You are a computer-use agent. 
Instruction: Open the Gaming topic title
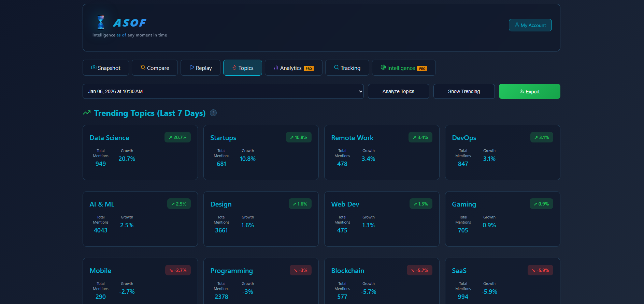coord(464,204)
